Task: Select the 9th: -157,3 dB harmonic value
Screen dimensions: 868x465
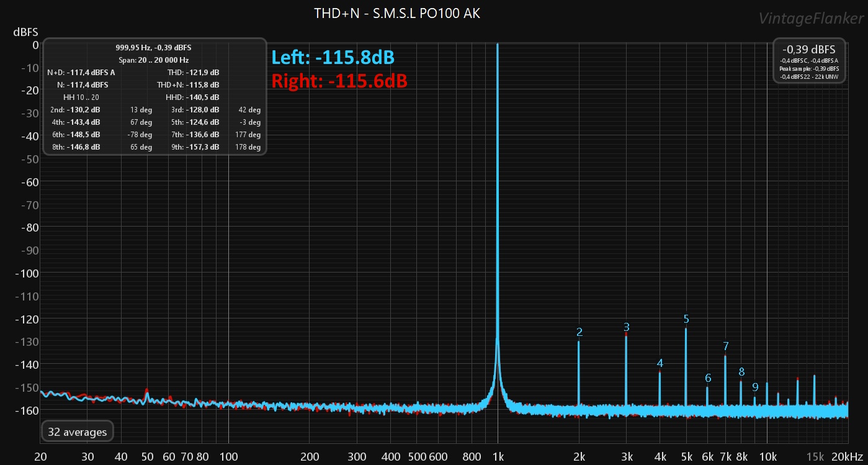Action: point(195,147)
